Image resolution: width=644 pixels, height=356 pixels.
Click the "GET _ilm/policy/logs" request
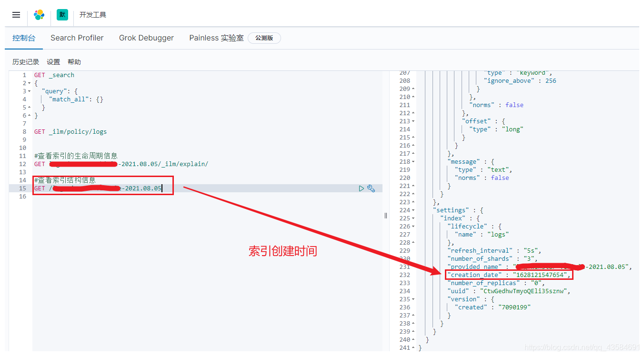(x=70, y=132)
